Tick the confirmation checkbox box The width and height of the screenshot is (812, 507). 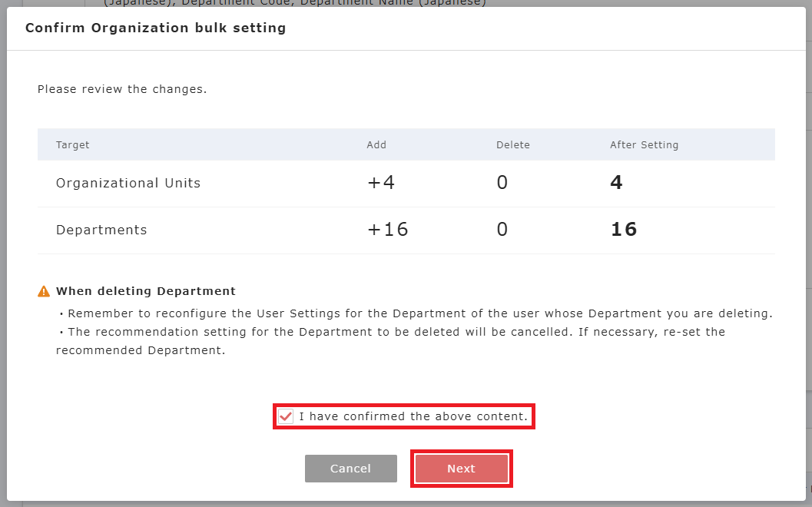286,416
